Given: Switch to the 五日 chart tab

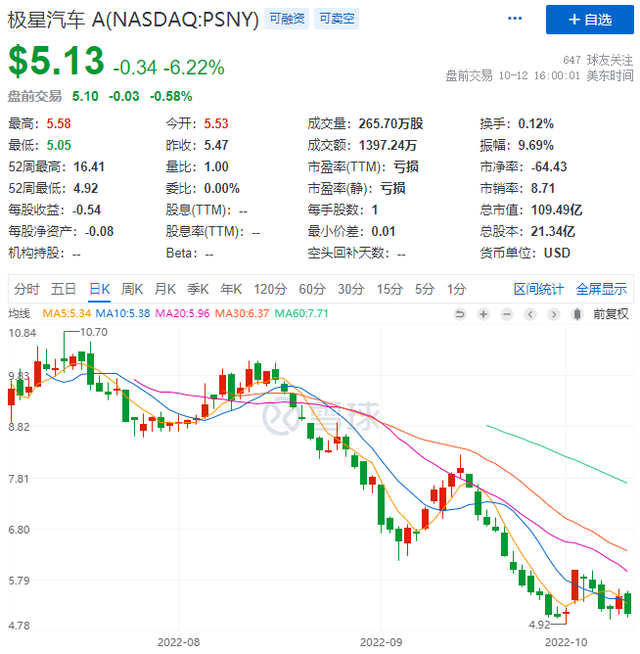Looking at the screenshot, I should [x=63, y=289].
